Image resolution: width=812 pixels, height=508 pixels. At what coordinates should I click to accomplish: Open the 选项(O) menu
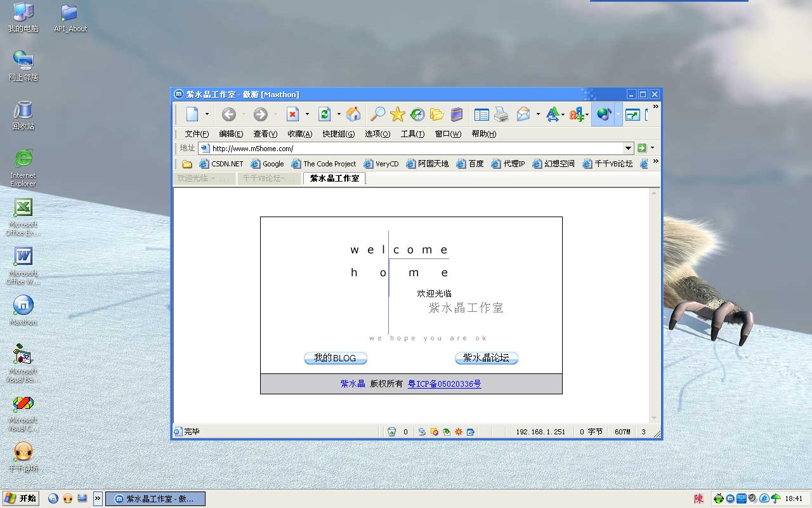pyautogui.click(x=377, y=133)
